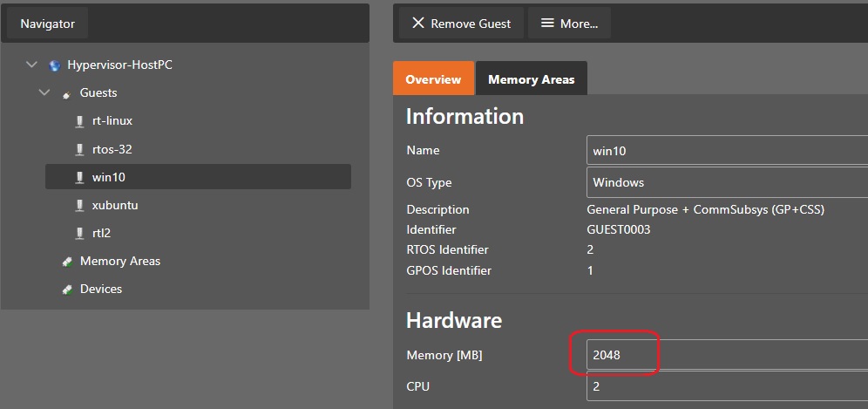Click the Guests folder icon
Viewport: 868px width, 409px height.
tap(67, 93)
